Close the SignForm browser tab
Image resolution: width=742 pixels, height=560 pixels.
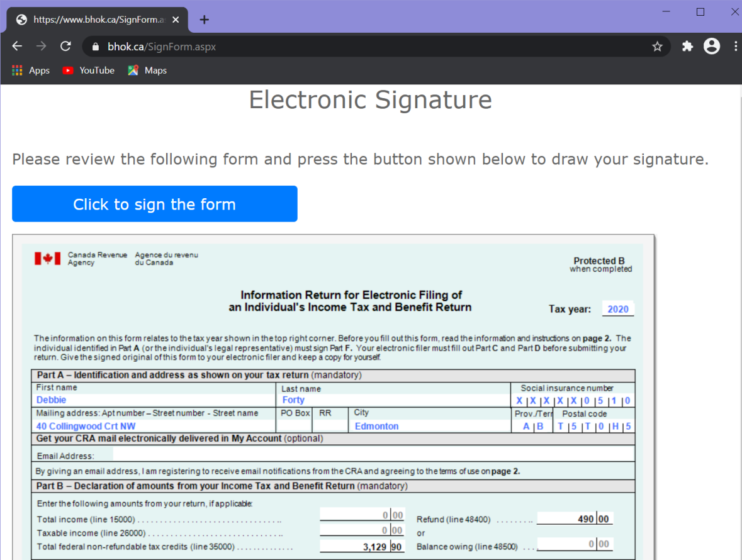176,20
